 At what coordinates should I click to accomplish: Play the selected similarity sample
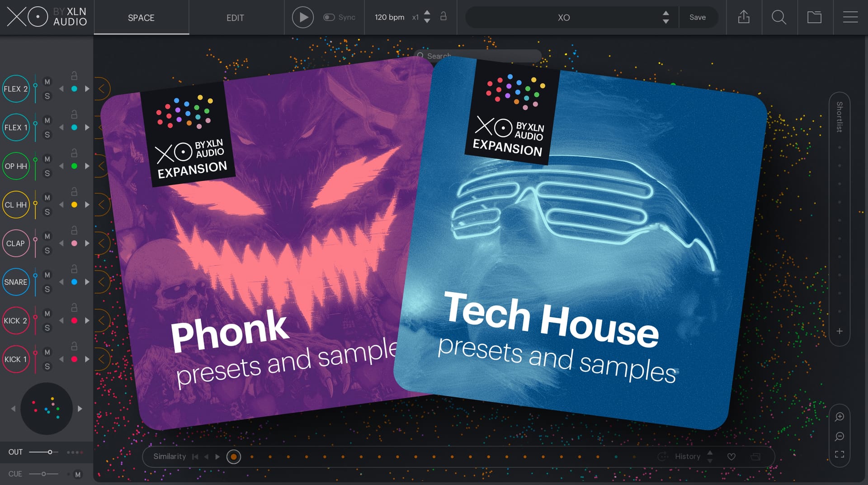tap(217, 457)
